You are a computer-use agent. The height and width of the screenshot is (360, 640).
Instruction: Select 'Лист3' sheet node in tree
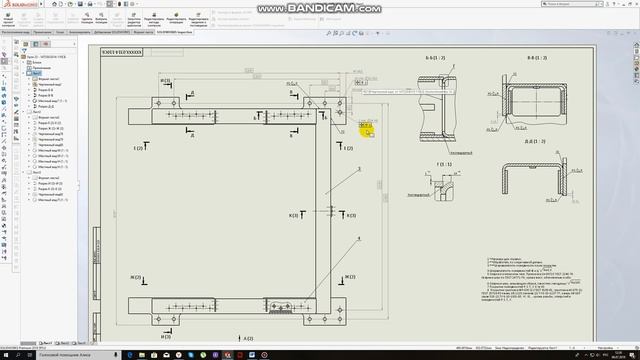point(37,172)
